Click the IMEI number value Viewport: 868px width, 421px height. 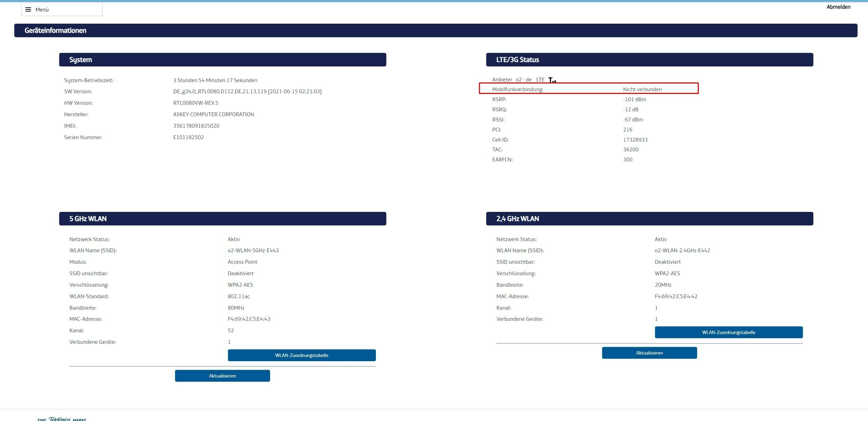(196, 126)
